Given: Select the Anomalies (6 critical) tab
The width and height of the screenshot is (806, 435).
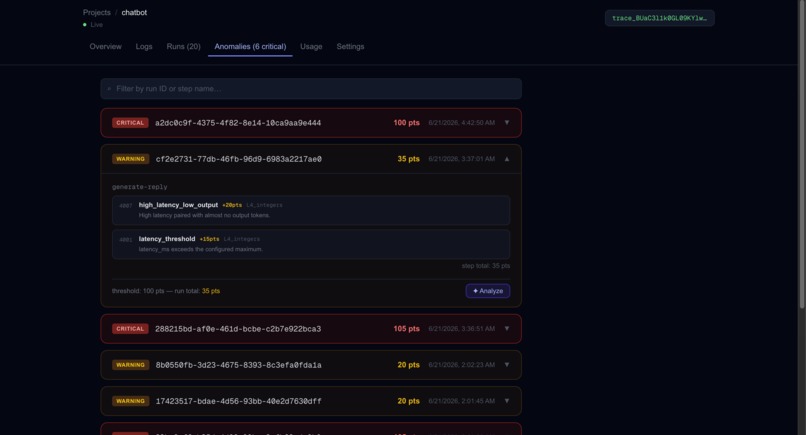Looking at the screenshot, I should click(250, 46).
